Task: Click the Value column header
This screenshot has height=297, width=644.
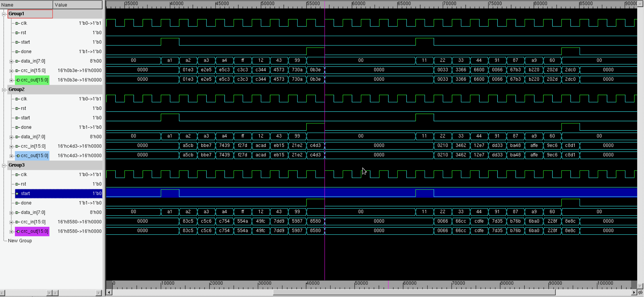Action: (x=78, y=5)
